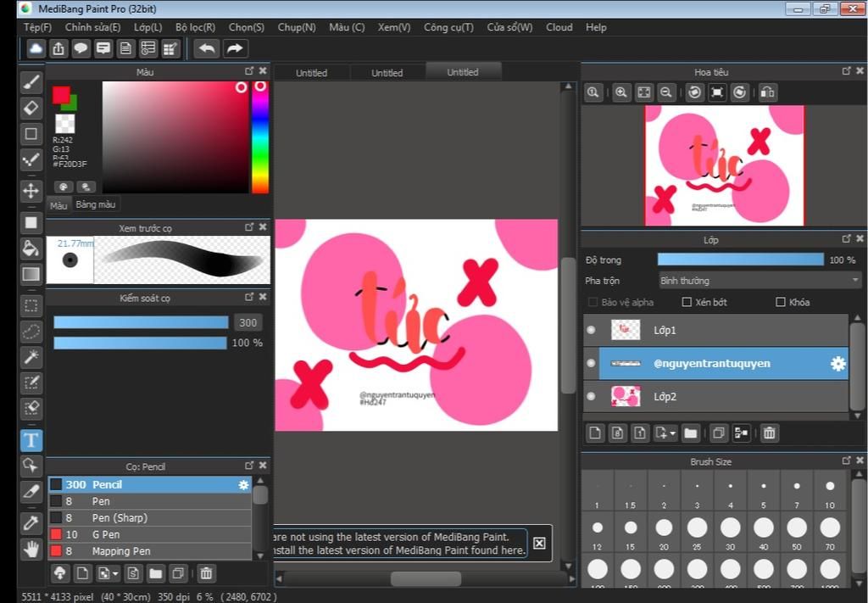
Task: Delete the brush with the brush panel trash icon
Action: coord(206,573)
